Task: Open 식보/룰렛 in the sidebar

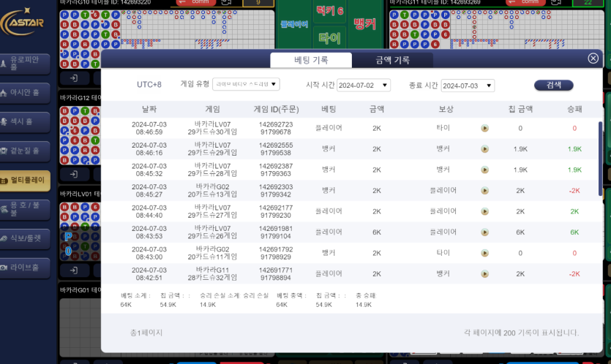Action: (x=25, y=238)
